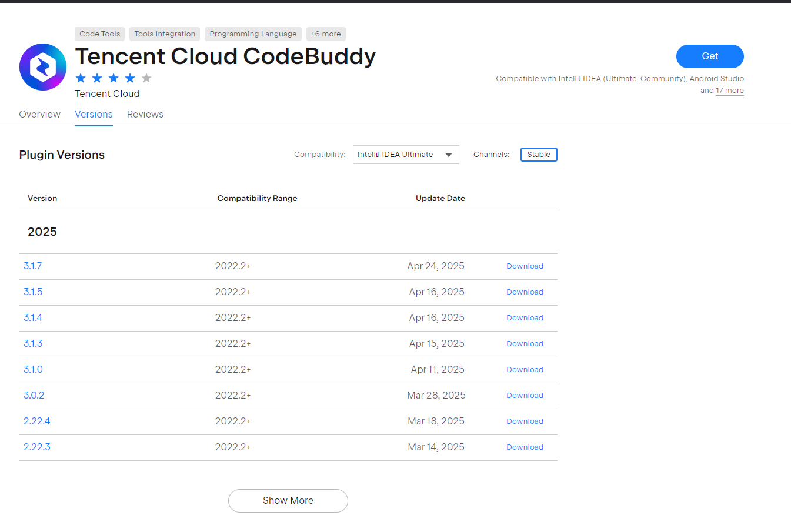Click the Plugin Versions heading
The image size is (791, 532).
coord(62,155)
